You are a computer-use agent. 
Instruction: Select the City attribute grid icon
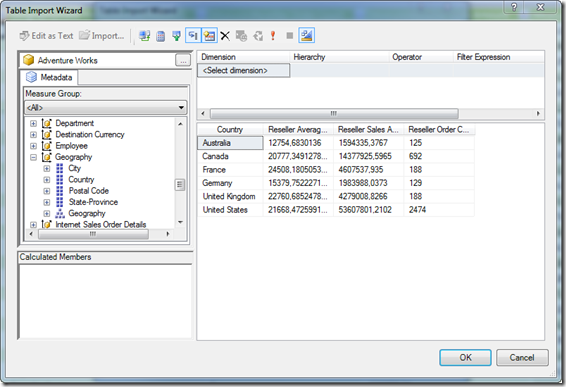(x=60, y=168)
